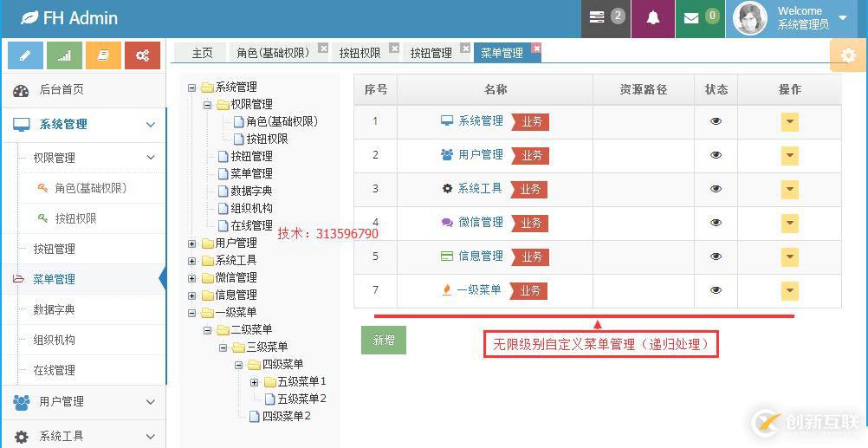
Task: Expand the 用户管理 node in the tree
Action: click(192, 243)
